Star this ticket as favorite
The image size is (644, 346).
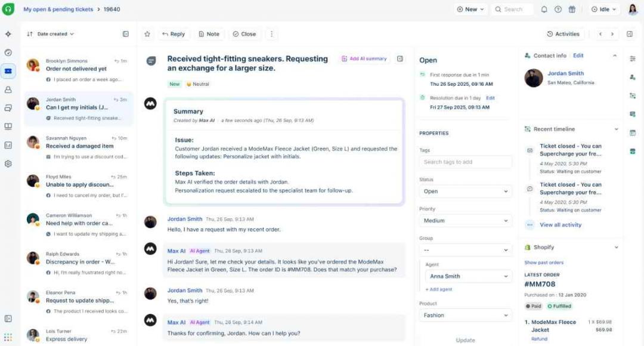147,34
